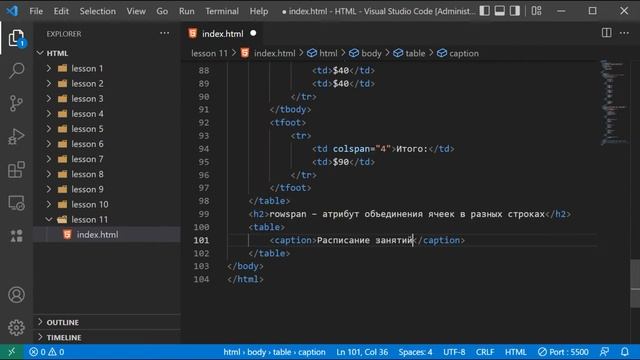640x360 pixels.
Task: Click status bar html › body › table › caption path
Action: pos(274,352)
